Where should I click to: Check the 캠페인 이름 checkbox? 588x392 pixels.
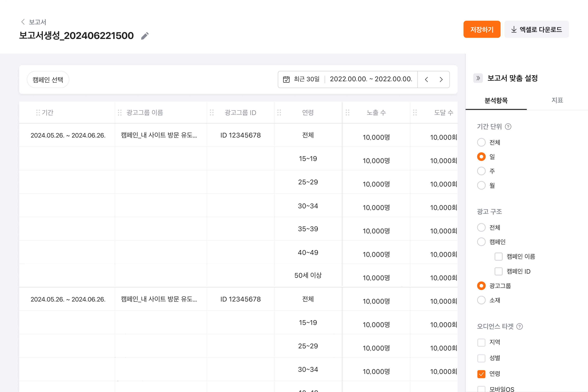pos(499,257)
